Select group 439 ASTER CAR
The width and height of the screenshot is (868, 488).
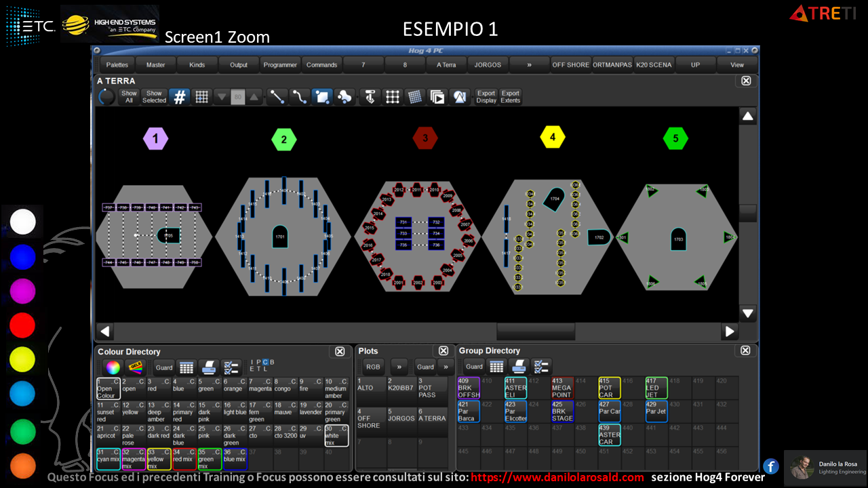coord(610,435)
